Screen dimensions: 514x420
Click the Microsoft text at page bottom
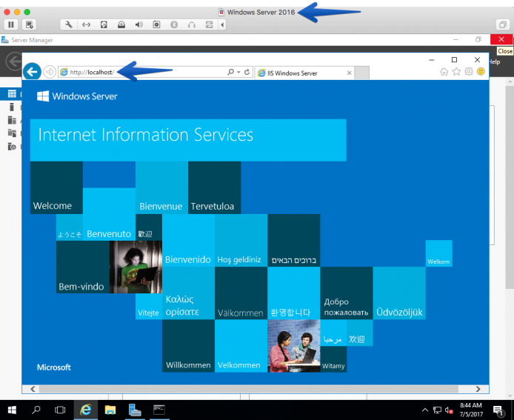(54, 367)
